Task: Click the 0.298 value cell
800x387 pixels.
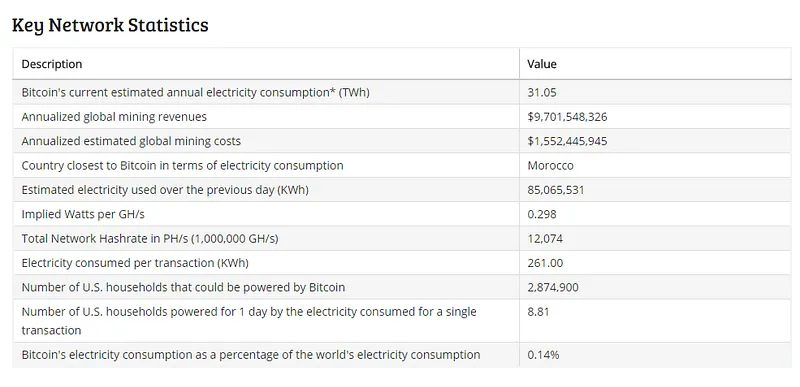Action: (542, 214)
